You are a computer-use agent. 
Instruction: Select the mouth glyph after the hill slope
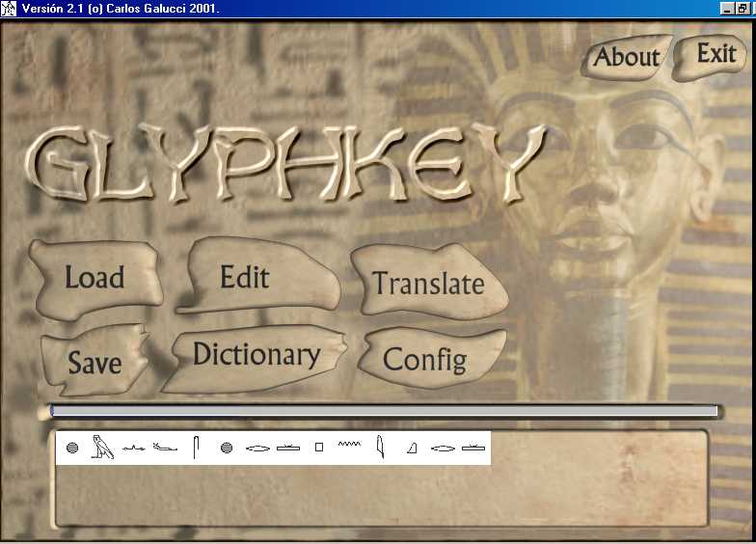[x=443, y=449]
